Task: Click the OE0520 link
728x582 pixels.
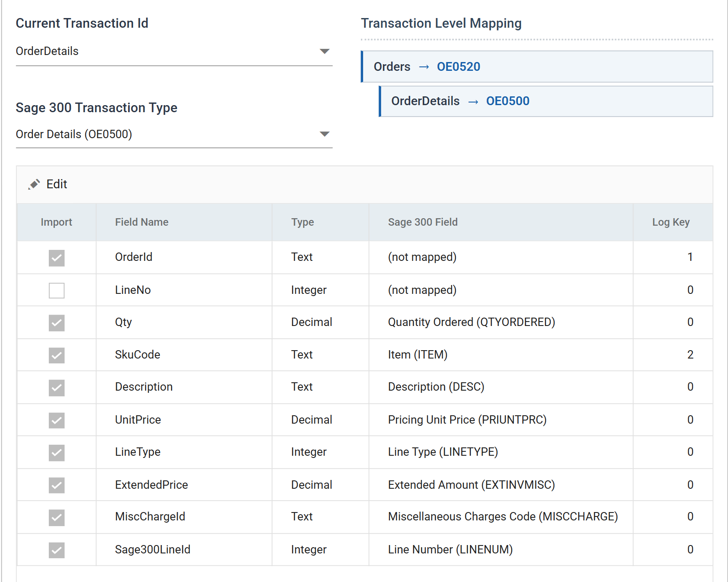Action: click(459, 67)
